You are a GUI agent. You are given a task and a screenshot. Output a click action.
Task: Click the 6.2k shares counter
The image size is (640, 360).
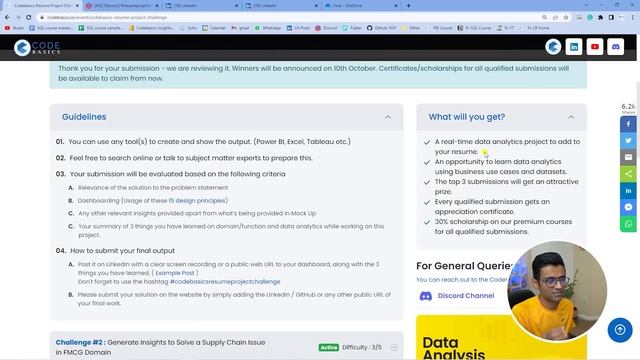pyautogui.click(x=628, y=109)
